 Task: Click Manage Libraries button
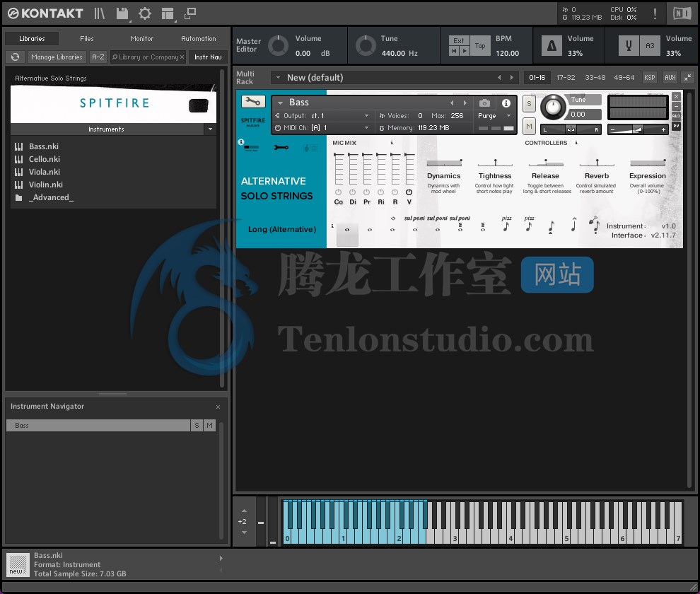click(57, 57)
